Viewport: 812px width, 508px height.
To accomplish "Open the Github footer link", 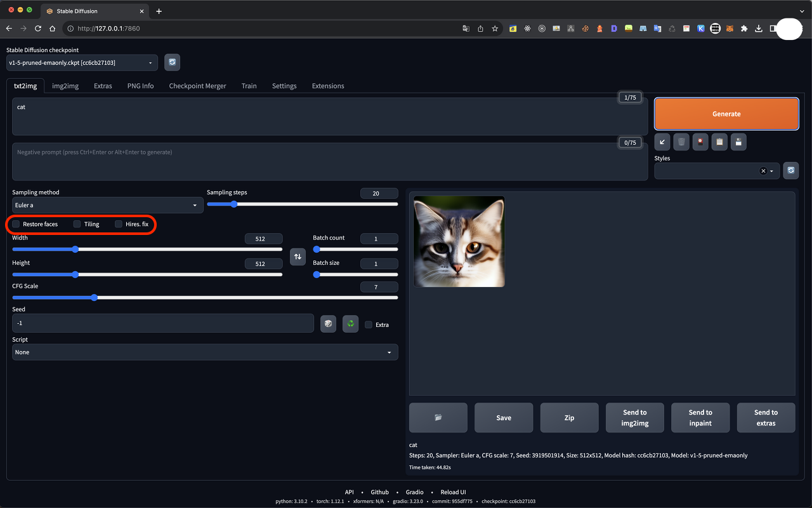I will click(x=380, y=492).
